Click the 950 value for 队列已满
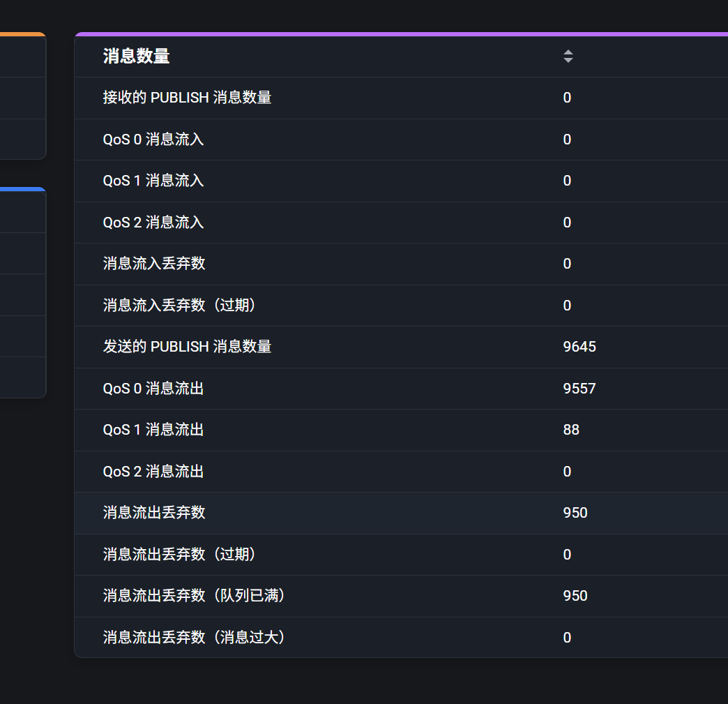Image resolution: width=728 pixels, height=704 pixels. coord(575,596)
